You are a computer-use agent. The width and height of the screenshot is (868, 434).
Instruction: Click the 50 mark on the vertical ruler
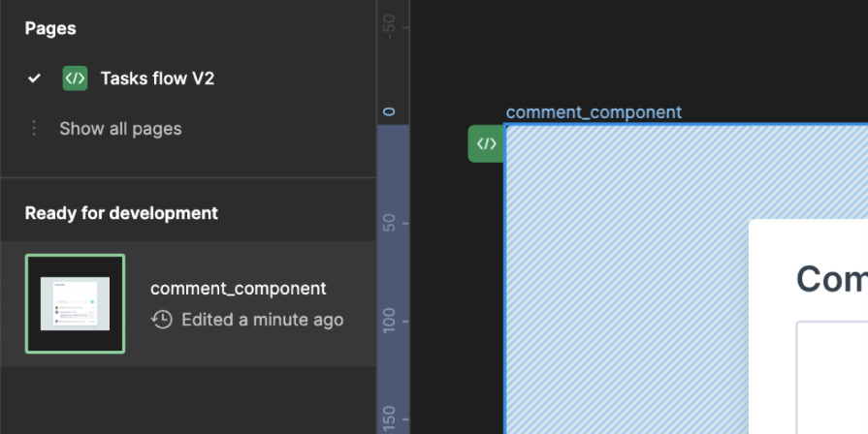[x=391, y=223]
